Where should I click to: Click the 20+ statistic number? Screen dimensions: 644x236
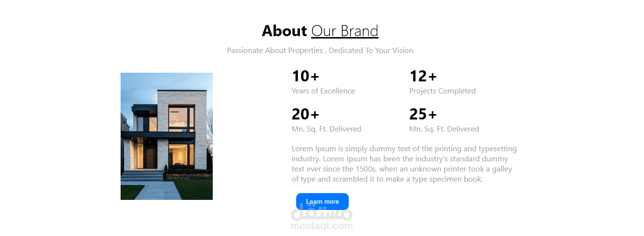tap(301, 114)
